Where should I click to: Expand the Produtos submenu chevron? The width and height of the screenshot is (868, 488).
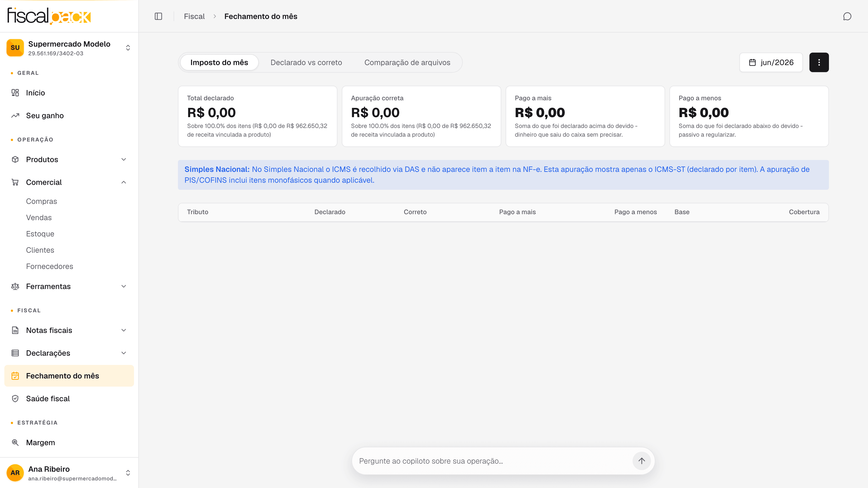[124, 159]
